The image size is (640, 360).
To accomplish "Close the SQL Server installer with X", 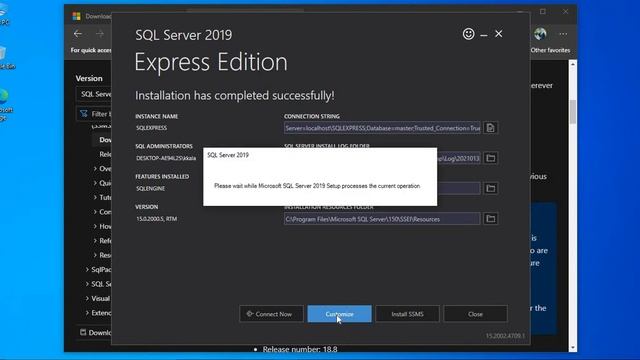I will pos(499,34).
